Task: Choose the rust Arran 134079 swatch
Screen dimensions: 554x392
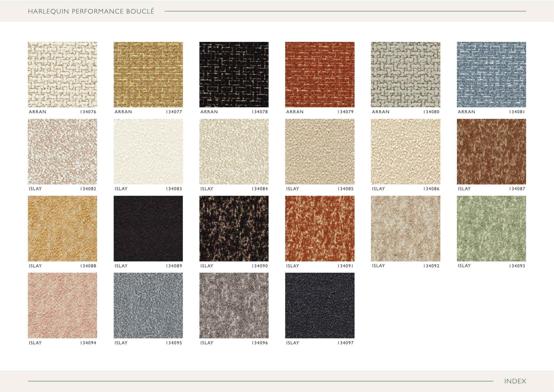Action: coord(320,74)
